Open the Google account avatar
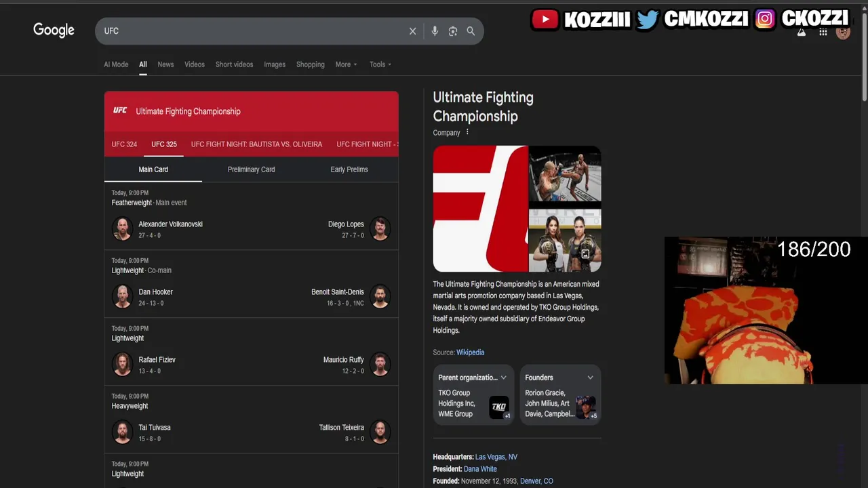The width and height of the screenshot is (868, 488). point(843,33)
